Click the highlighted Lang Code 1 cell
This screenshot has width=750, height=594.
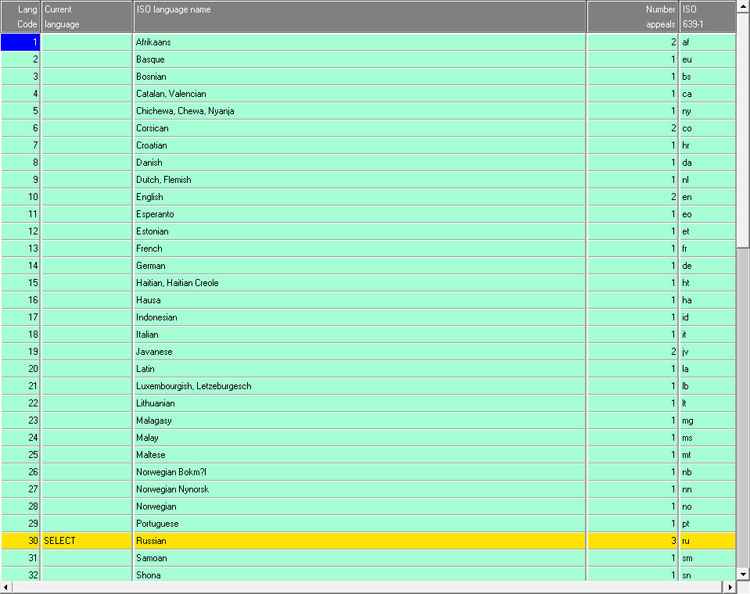point(20,43)
